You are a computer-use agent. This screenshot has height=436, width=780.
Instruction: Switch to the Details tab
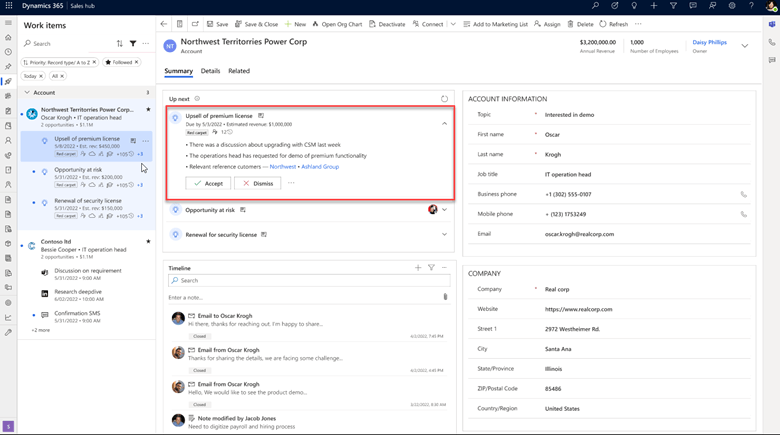click(210, 71)
